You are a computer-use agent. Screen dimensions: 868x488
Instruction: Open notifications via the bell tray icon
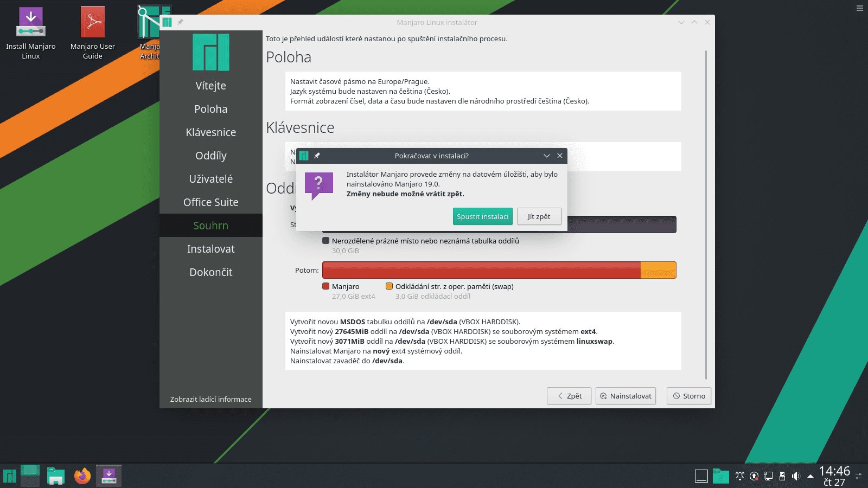coord(739,476)
